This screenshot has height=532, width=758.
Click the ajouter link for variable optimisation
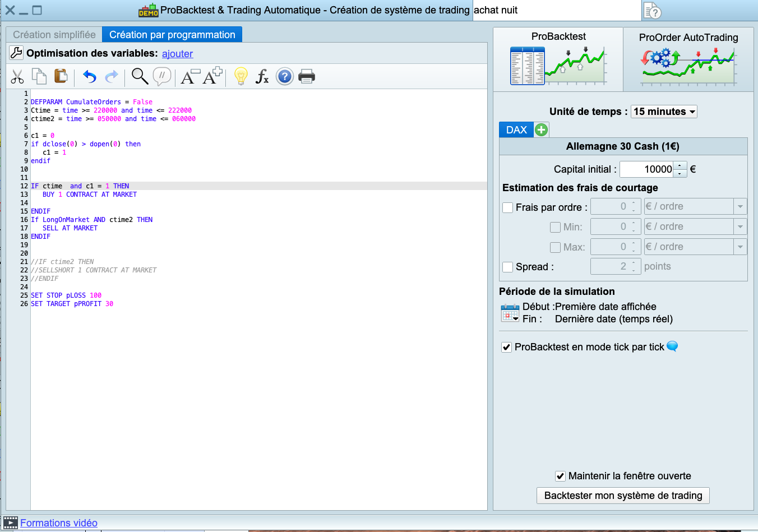[x=178, y=54]
